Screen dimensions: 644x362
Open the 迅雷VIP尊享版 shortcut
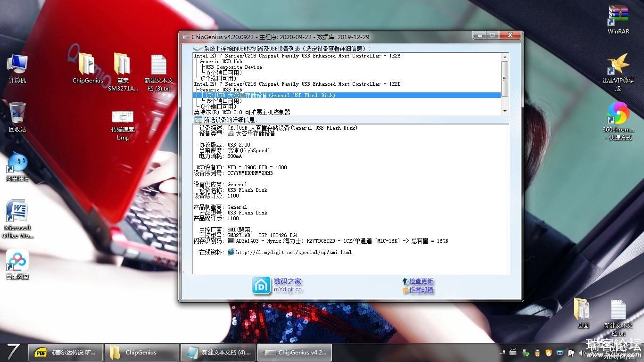pos(618,72)
